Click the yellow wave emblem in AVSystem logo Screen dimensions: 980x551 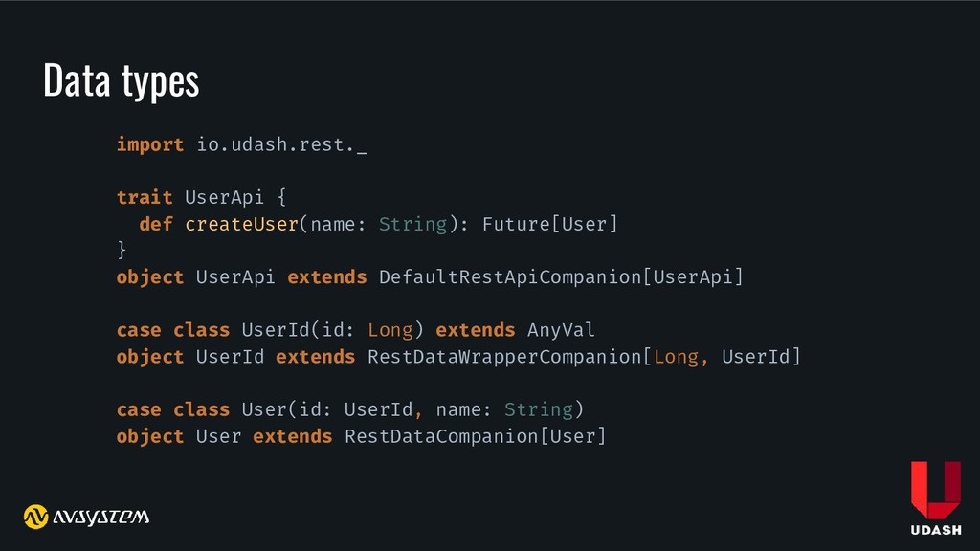coord(36,517)
